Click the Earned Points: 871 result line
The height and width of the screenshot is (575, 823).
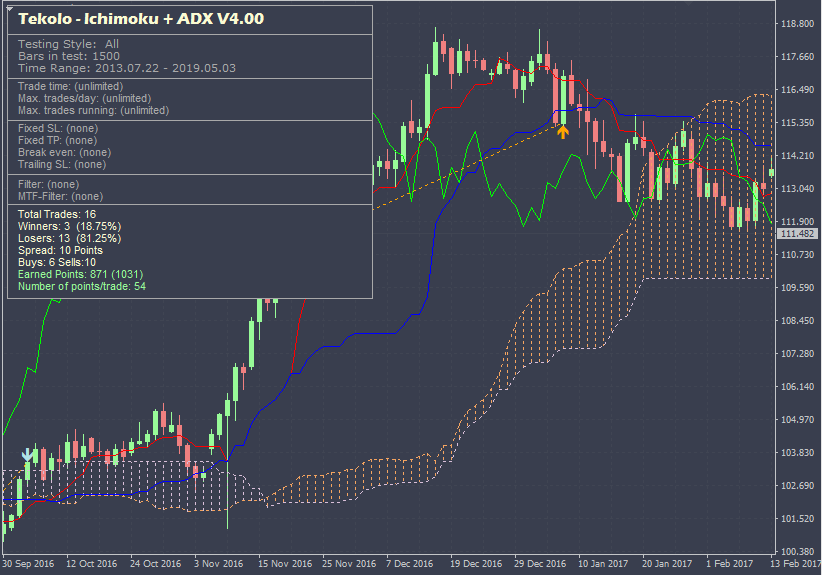pos(81,274)
